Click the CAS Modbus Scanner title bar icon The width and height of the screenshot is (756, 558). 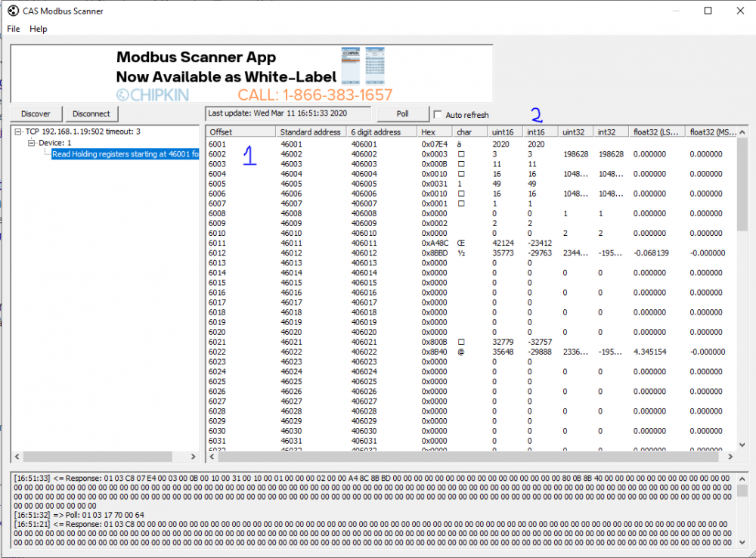point(13,11)
